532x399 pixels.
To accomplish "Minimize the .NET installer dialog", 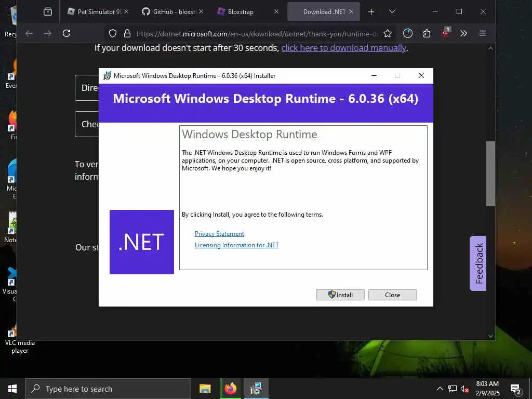I will (x=374, y=76).
